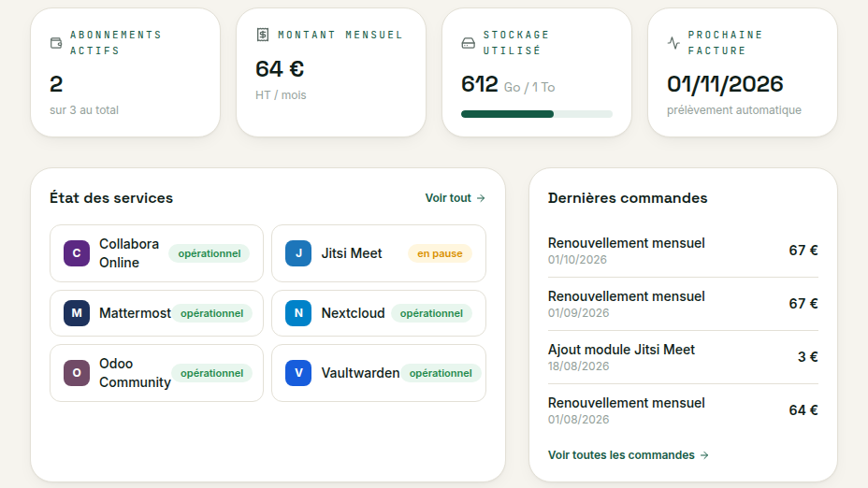Click the Dernières commandes heading
This screenshot has width=868, height=488.
pyautogui.click(x=628, y=198)
